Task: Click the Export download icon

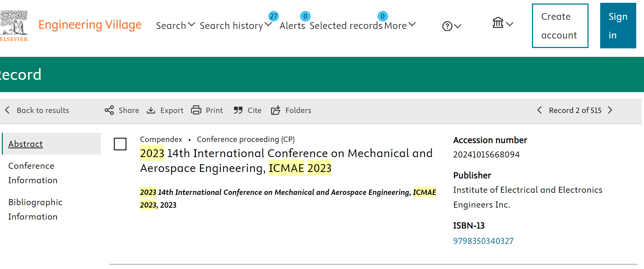Action: [x=151, y=110]
